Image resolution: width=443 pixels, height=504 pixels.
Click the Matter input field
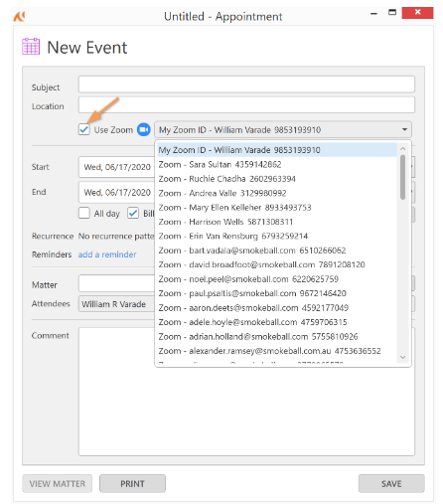[116, 283]
